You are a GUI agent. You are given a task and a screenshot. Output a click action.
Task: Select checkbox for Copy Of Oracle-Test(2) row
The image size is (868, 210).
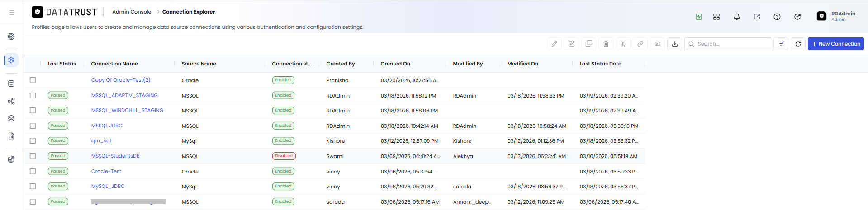tap(33, 80)
